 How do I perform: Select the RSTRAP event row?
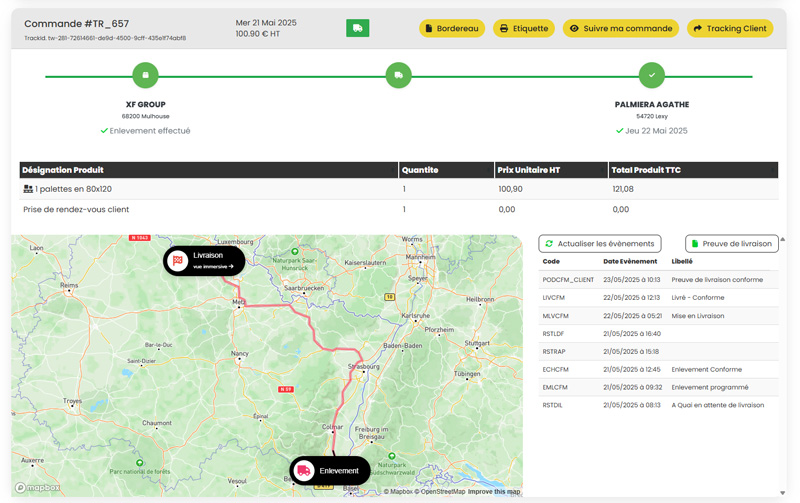click(x=659, y=351)
